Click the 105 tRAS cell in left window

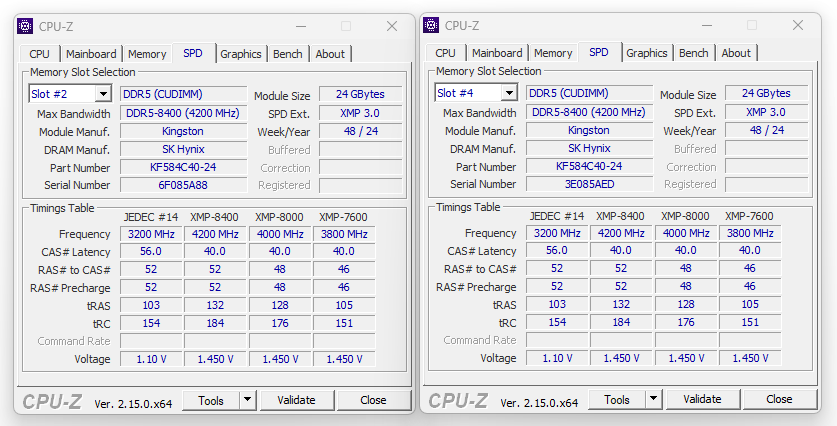[x=344, y=305]
